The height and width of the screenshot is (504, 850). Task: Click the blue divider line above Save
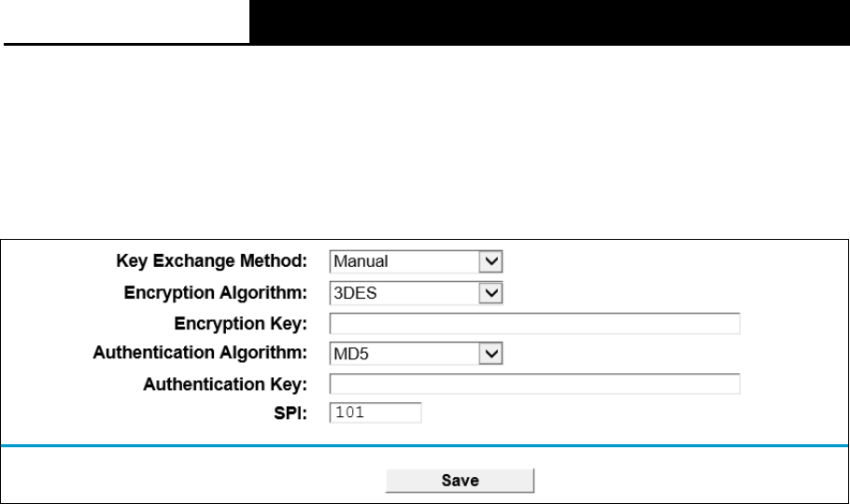(424, 445)
